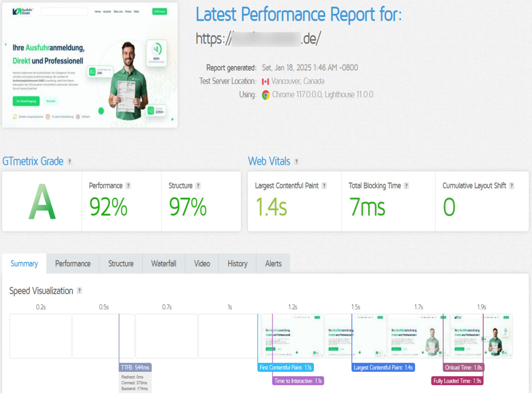Viewport: 532px width, 399px height.
Task: Click the large A grade letter
Action: pos(41,202)
